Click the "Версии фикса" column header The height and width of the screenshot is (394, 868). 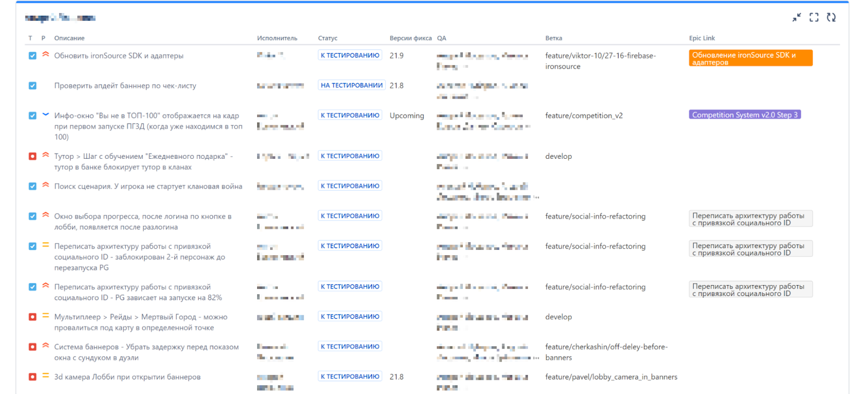411,38
